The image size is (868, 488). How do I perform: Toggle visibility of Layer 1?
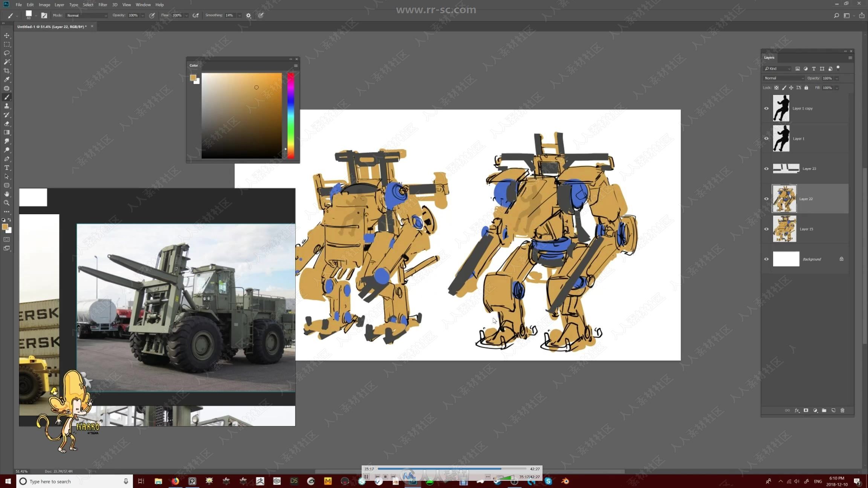click(766, 139)
